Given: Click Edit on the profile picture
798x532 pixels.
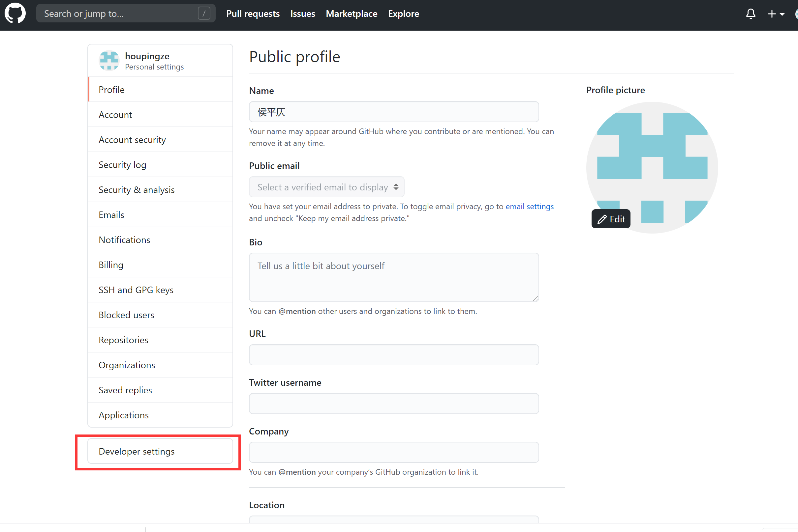Looking at the screenshot, I should [x=611, y=219].
